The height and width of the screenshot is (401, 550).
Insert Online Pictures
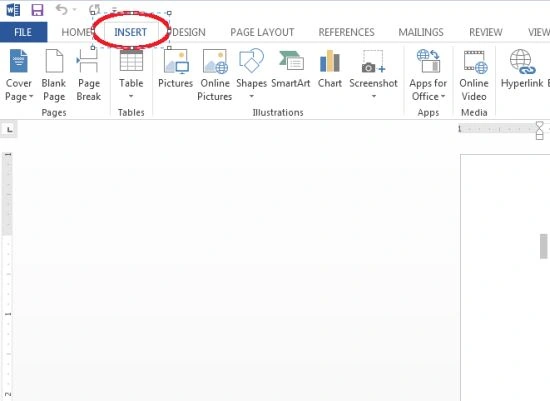point(215,75)
